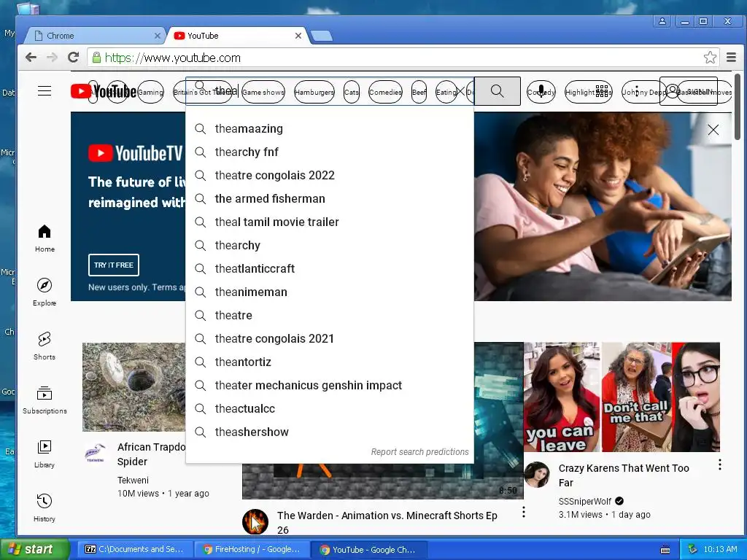Image resolution: width=747 pixels, height=560 pixels.
Task: Select suggestion 'theantortiz'
Action: 330,362
